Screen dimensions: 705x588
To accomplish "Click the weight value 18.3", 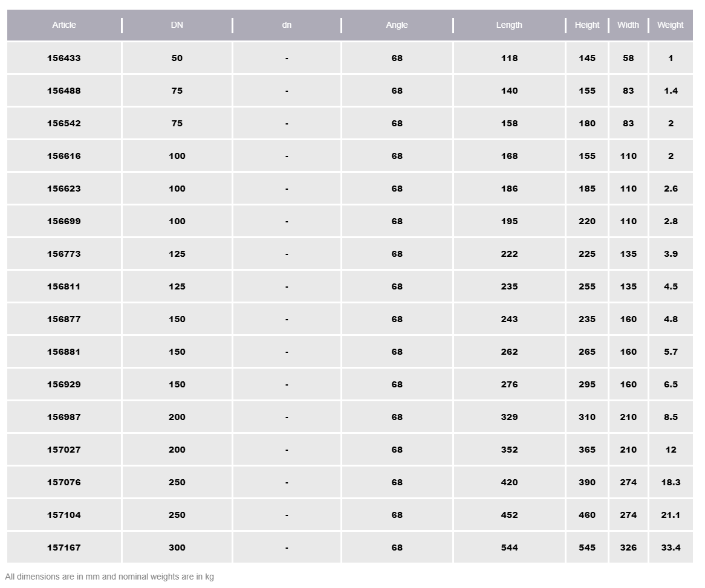I will [x=671, y=483].
